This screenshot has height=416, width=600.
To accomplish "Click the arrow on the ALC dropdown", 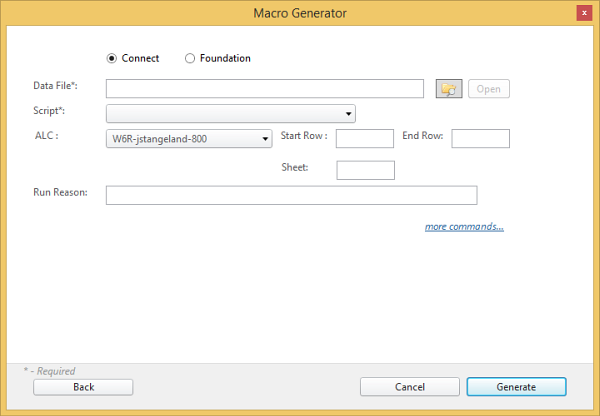I will [265, 139].
